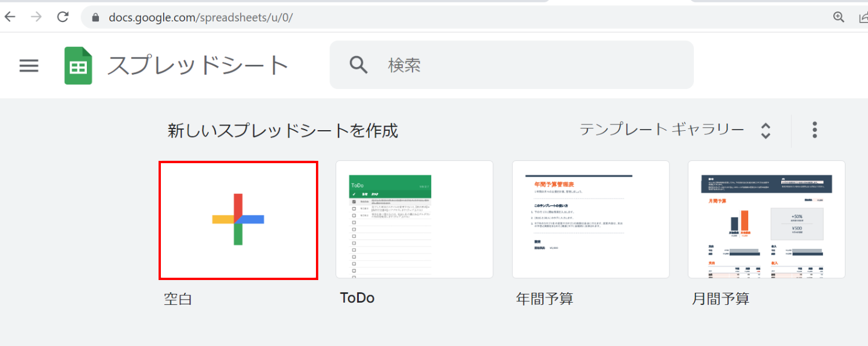Click the スプレッドシート title text
Viewport: 868px width, 346px height.
coord(198,65)
